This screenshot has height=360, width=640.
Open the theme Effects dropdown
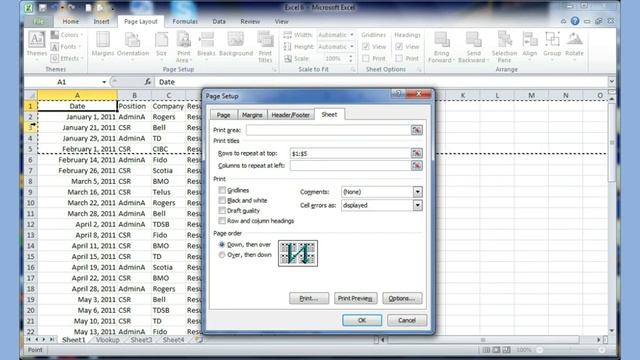[x=67, y=58]
